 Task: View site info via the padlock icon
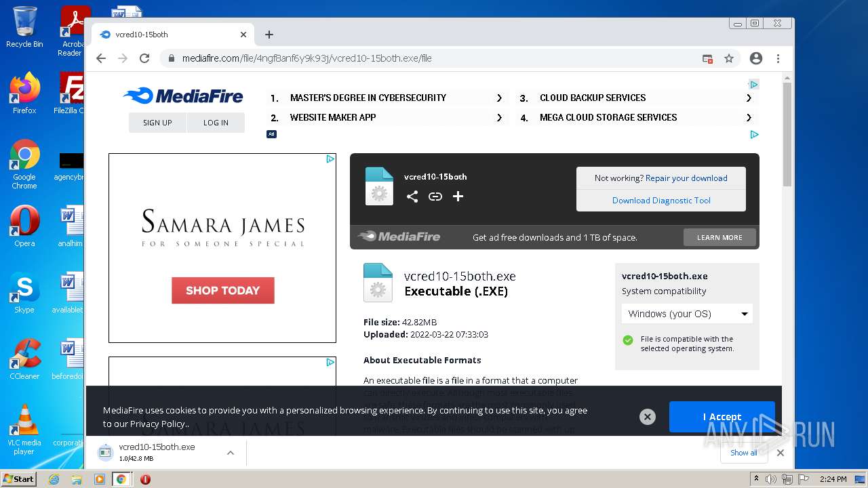(x=172, y=58)
